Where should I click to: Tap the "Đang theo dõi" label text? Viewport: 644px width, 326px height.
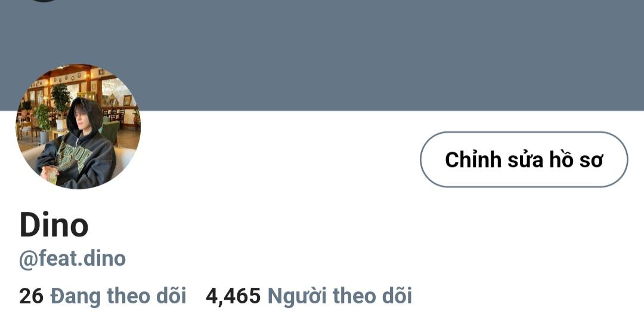click(x=118, y=296)
